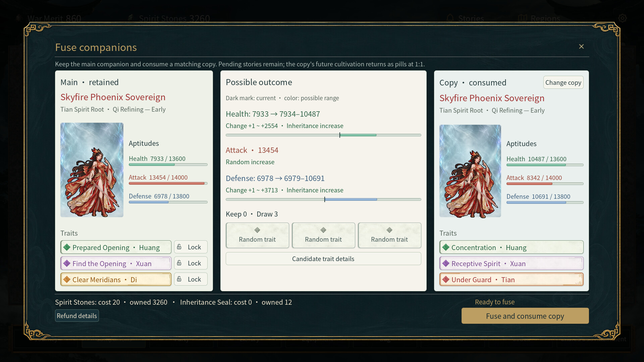Click the main Skyfire Phoenix Sovereign name
Image resolution: width=644 pixels, height=362 pixels.
click(113, 97)
